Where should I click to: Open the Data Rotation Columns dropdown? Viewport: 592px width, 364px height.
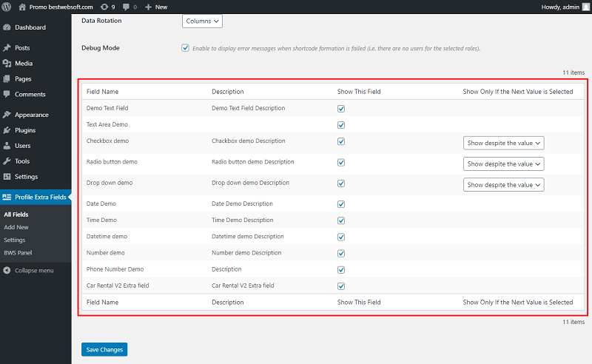click(x=202, y=21)
